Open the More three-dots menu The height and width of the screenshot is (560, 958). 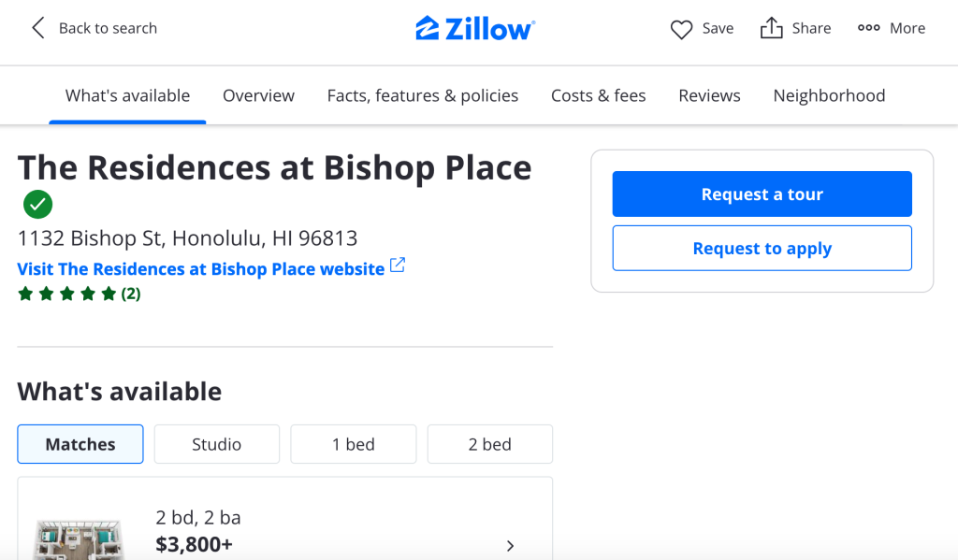869,28
